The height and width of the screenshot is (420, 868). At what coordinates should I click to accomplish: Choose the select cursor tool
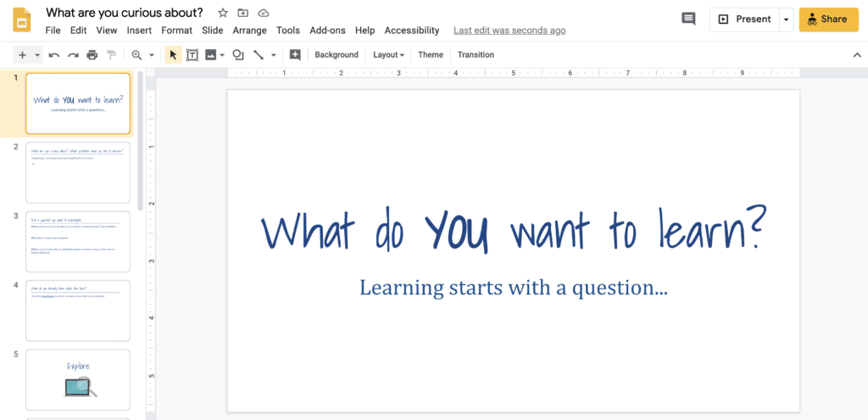173,55
